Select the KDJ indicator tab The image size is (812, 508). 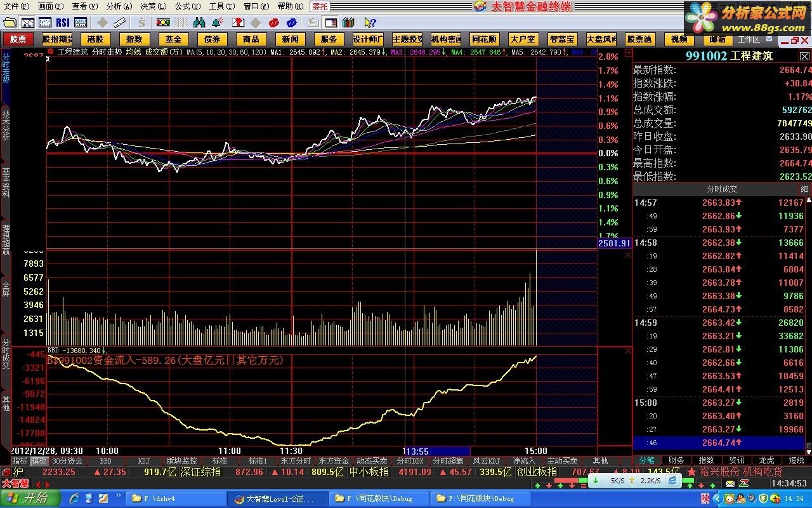pyautogui.click(x=144, y=461)
